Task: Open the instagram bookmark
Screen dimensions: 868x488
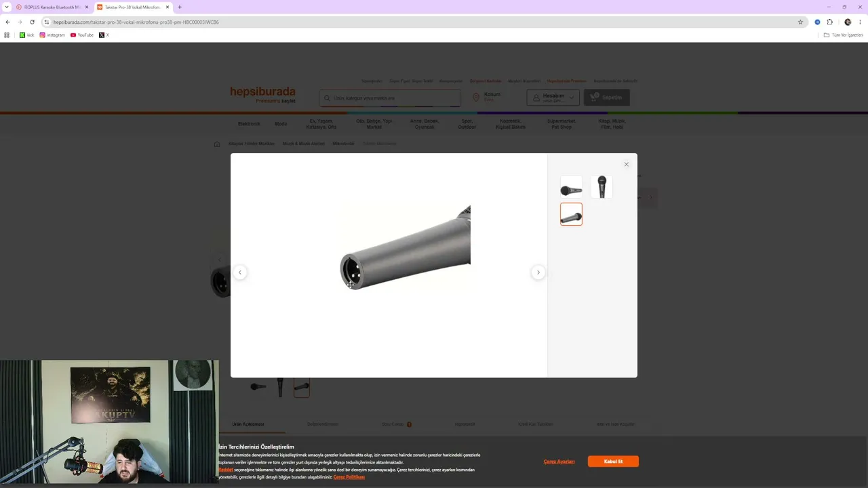Action: coord(52,35)
